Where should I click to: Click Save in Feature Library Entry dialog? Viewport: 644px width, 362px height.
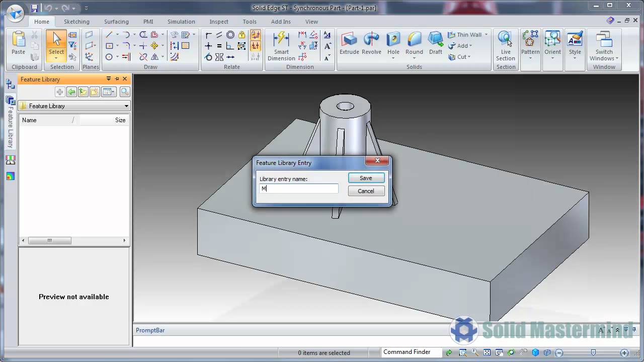click(366, 178)
